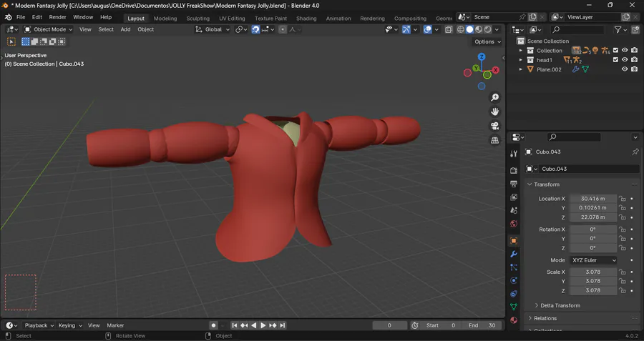Toggle the snapping magnet in viewport header
Image resolution: width=644 pixels, height=341 pixels.
tap(255, 29)
